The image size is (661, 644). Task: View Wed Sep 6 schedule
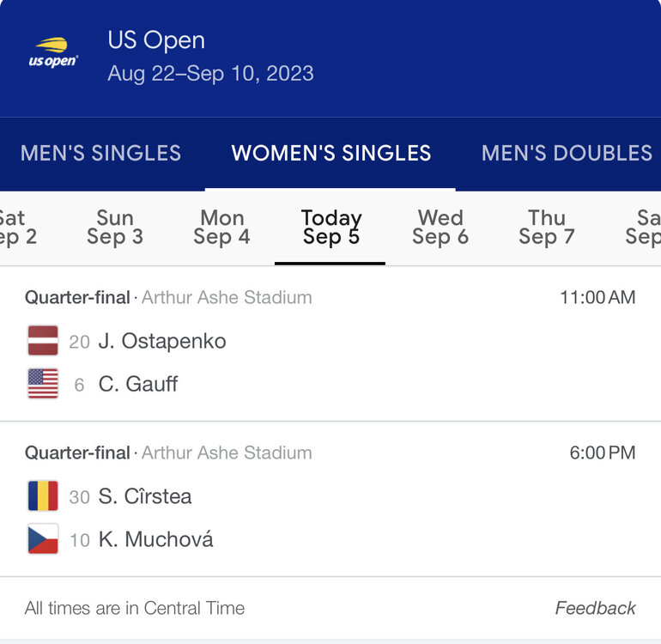tap(440, 228)
